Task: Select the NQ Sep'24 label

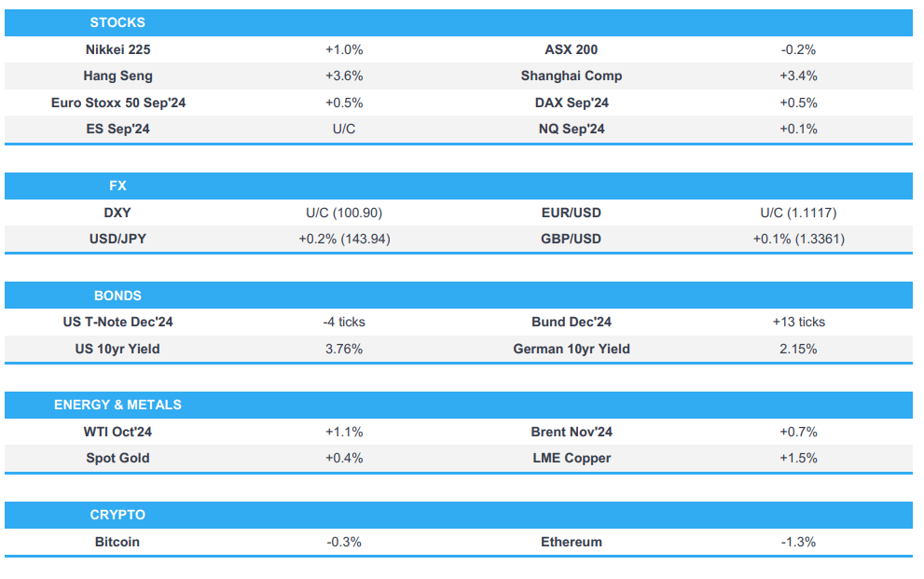Action: pyautogui.click(x=572, y=129)
